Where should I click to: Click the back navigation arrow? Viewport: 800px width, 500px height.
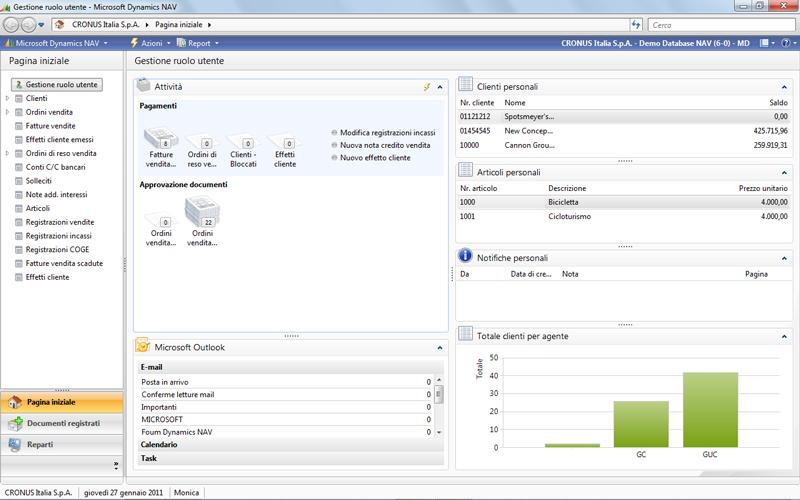pos(12,24)
